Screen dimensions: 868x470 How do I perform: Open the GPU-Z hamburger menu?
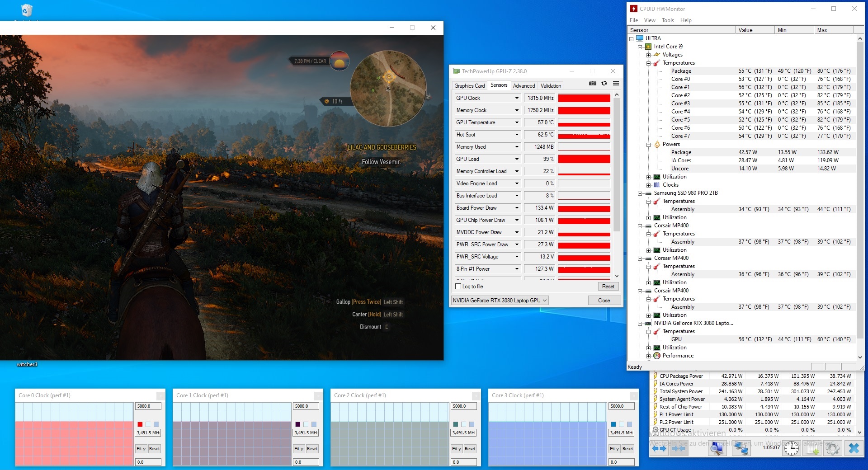616,83
